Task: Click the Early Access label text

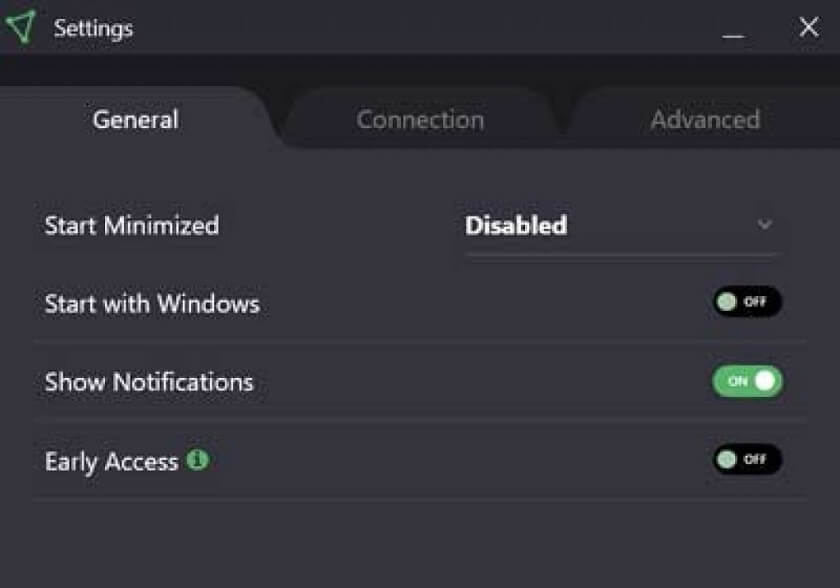Action: (111, 462)
